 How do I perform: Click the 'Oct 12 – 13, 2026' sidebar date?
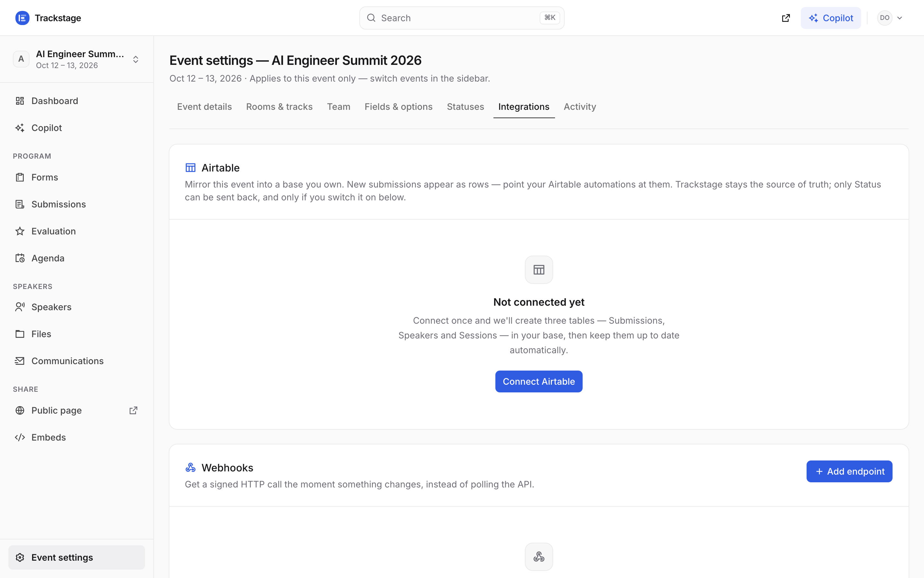pos(67,66)
